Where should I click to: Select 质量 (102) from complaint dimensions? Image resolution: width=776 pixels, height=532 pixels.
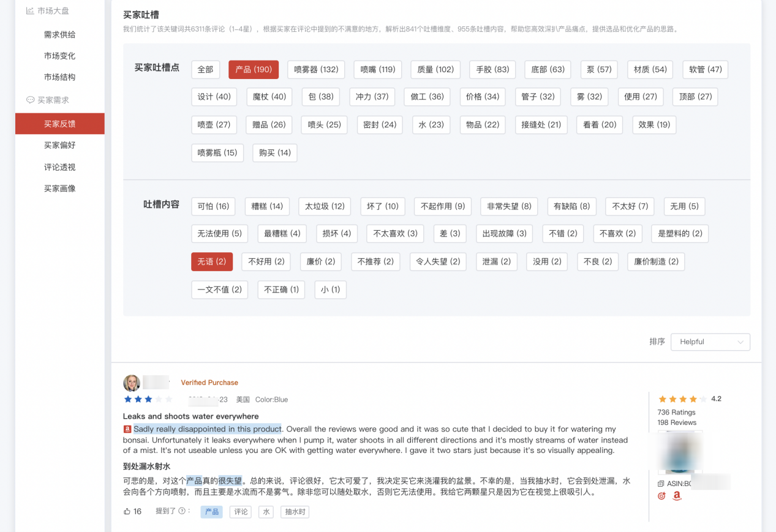[x=435, y=69]
